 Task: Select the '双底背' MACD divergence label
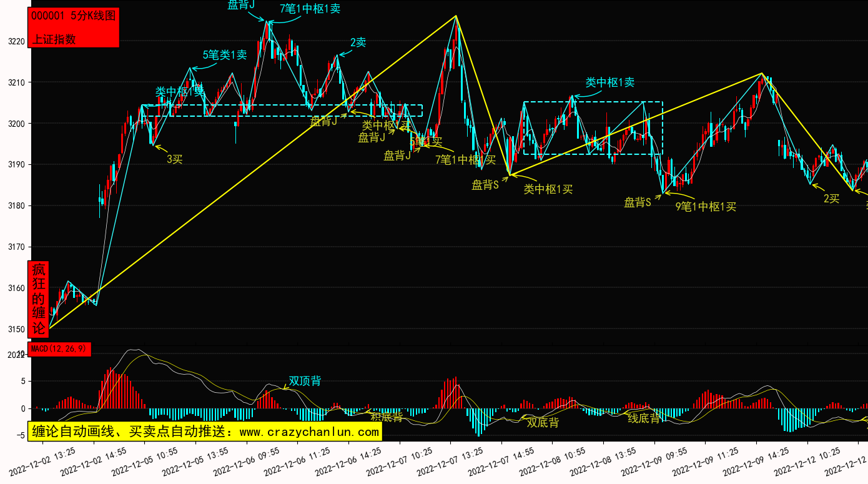[x=543, y=423]
